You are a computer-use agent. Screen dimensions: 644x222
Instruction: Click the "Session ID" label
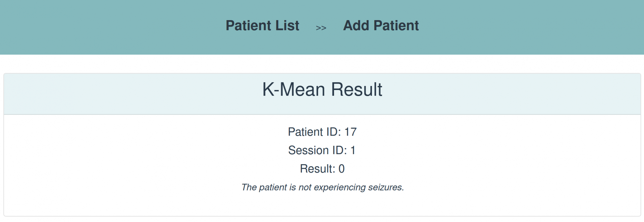(317, 150)
